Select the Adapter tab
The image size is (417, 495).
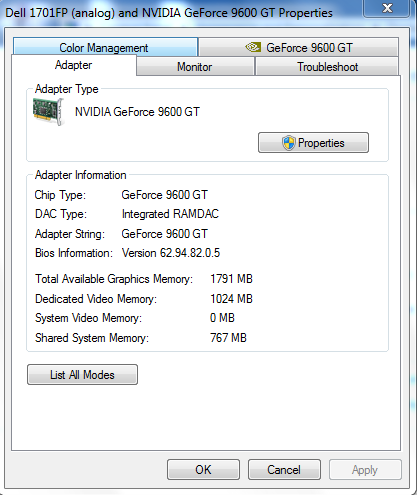pyautogui.click(x=74, y=65)
